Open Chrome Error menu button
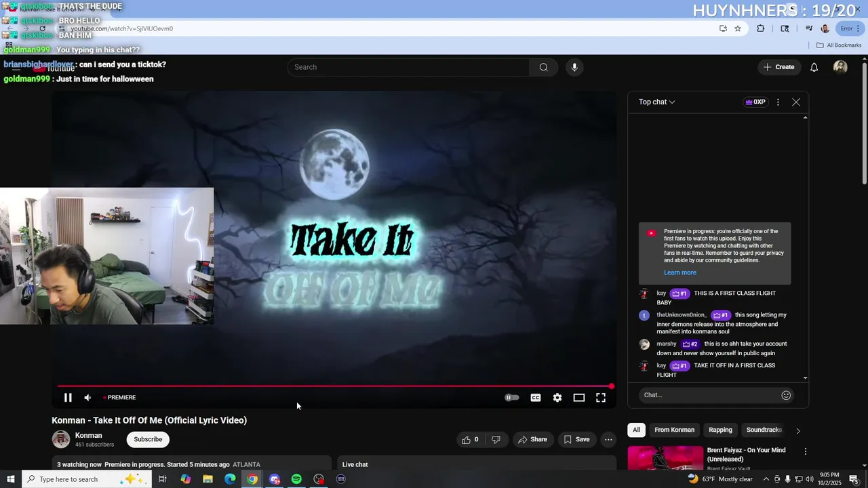868x488 pixels. 850,28
